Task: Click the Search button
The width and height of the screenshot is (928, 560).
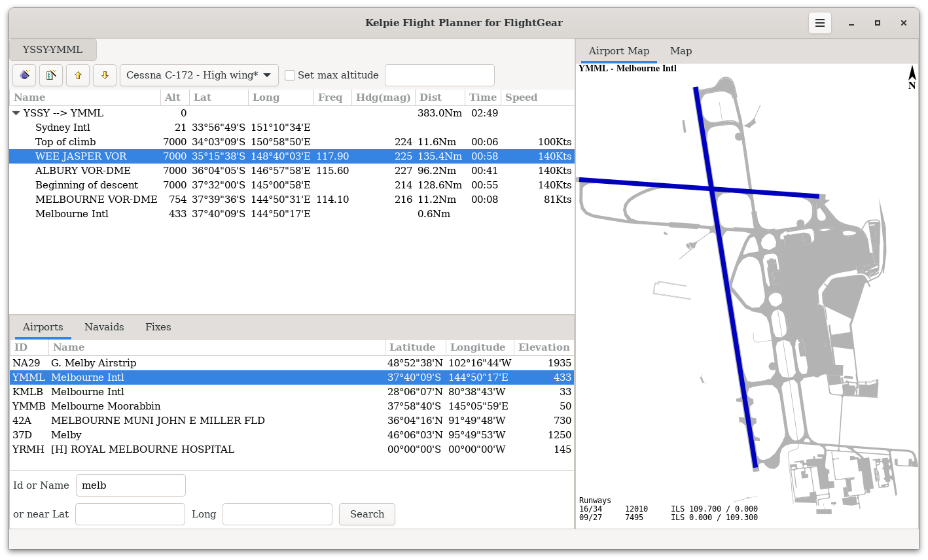Action: click(x=367, y=514)
